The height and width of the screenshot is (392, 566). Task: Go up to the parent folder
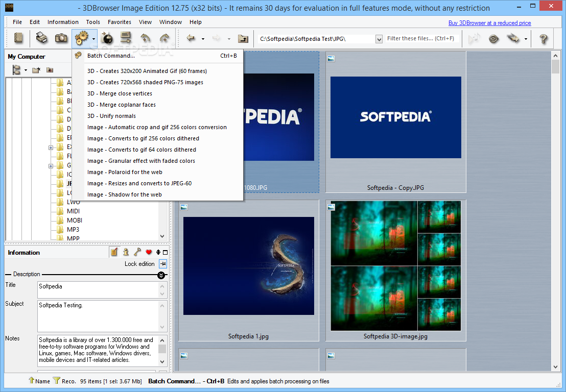[243, 38]
